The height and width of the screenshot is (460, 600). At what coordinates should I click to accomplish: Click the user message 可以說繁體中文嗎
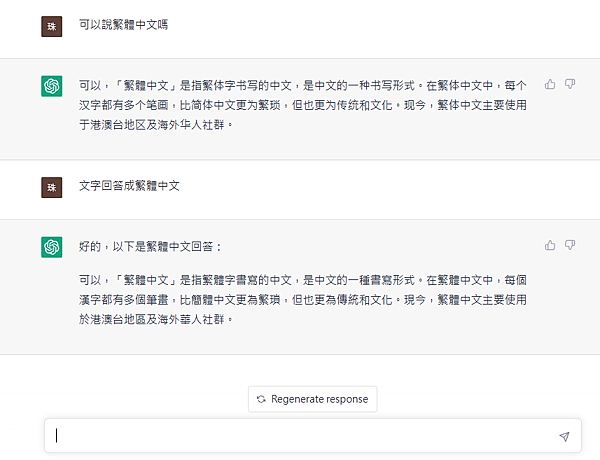124,25
